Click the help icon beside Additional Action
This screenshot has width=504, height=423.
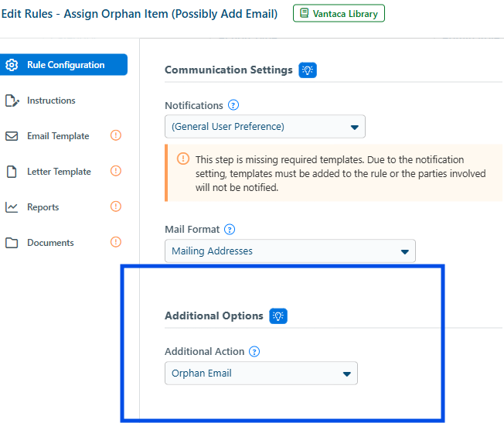click(x=254, y=351)
